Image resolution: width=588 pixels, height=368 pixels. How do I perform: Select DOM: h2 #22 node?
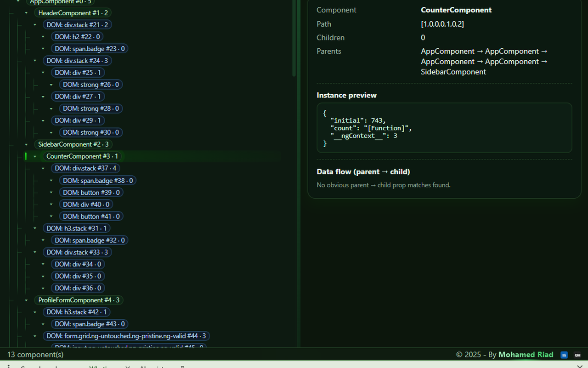click(77, 37)
